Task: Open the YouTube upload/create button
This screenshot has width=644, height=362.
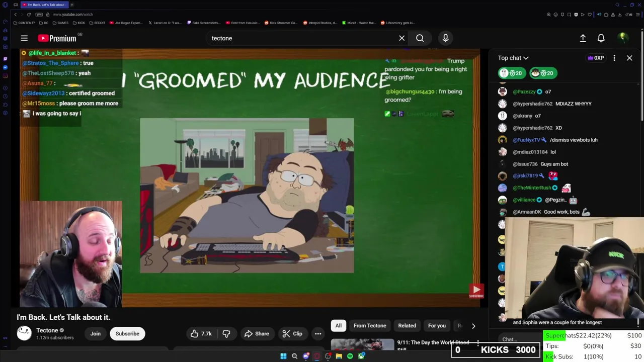Action: click(583, 38)
